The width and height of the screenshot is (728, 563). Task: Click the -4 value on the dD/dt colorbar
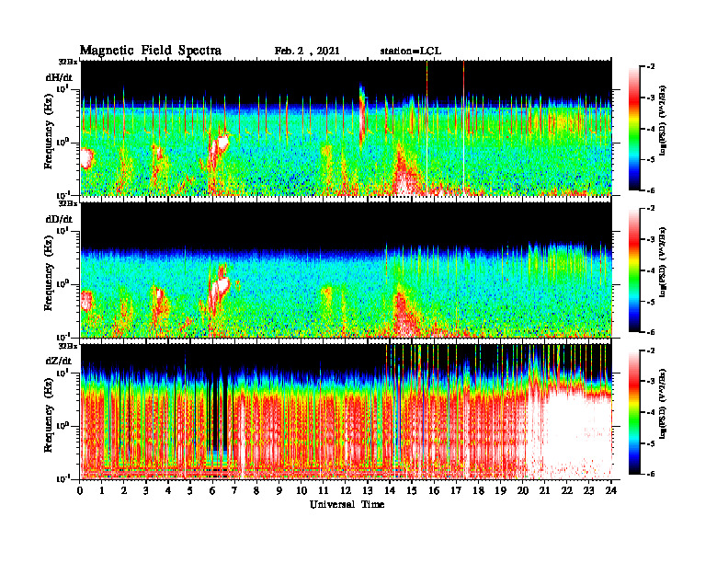651,270
